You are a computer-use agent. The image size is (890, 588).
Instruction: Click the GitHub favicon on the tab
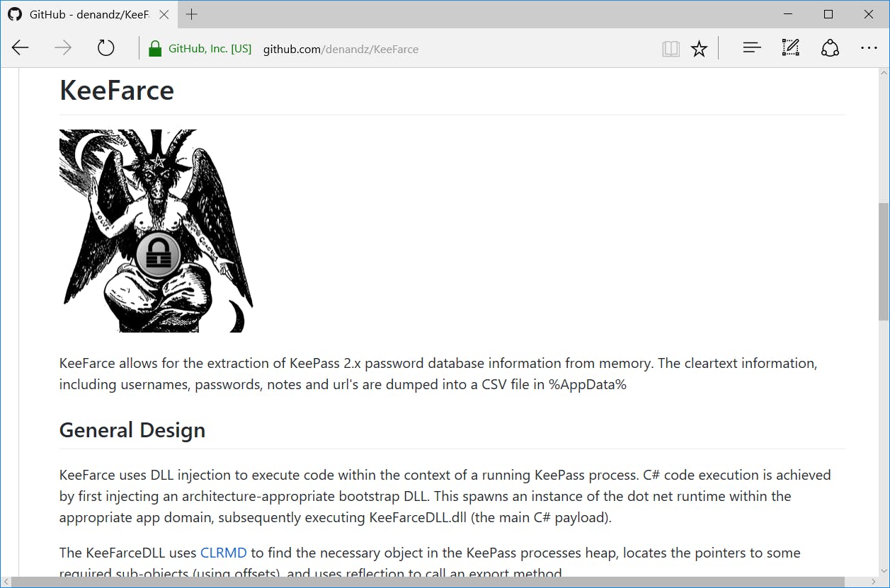(14, 14)
